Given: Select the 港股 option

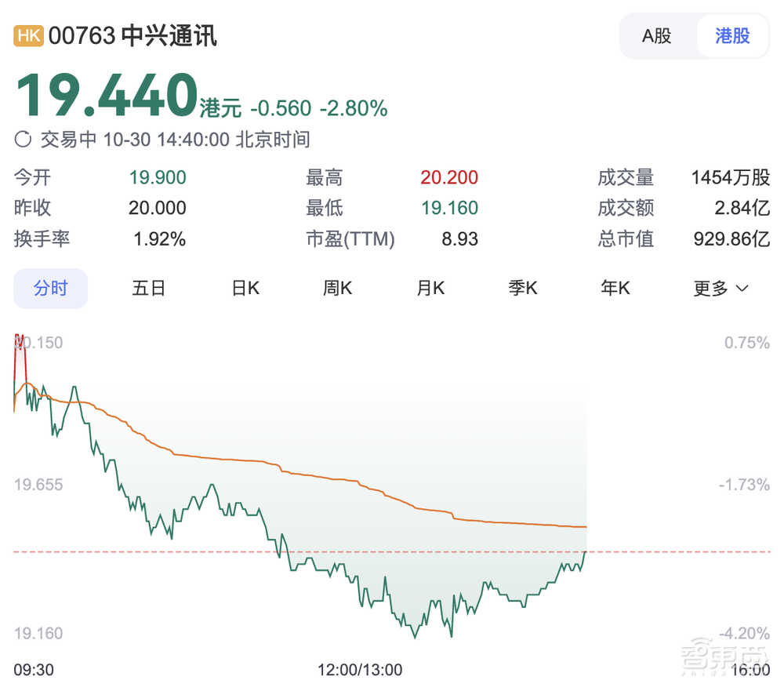Looking at the screenshot, I should coord(732,35).
